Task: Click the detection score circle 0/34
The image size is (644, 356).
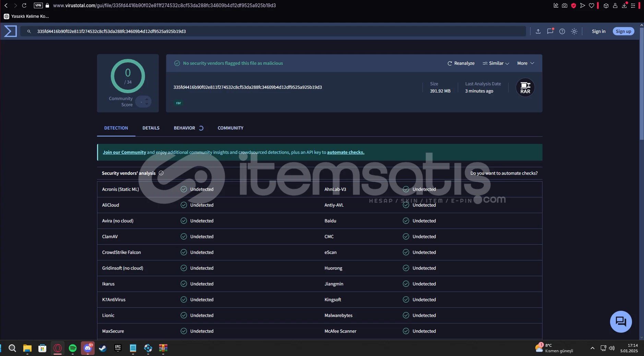Action: 128,76
